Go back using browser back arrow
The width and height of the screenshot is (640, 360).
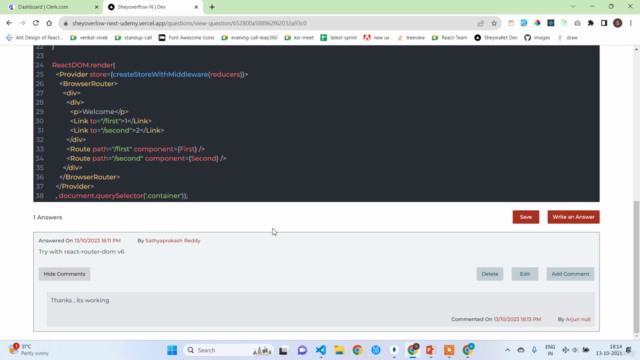pyautogui.click(x=9, y=23)
